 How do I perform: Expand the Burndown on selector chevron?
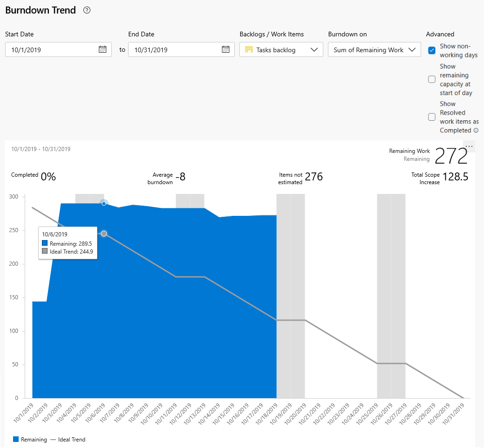tap(413, 49)
